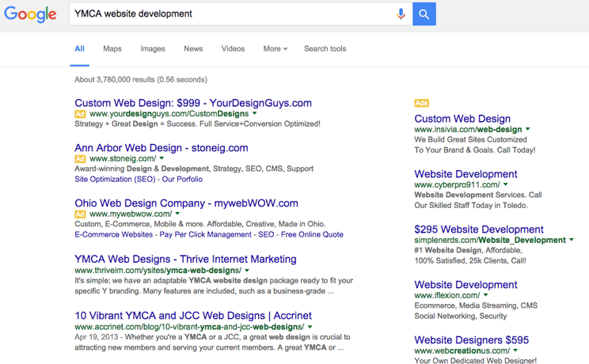Open Our Porfolio sitelink
The image size is (589, 364).
tap(182, 179)
